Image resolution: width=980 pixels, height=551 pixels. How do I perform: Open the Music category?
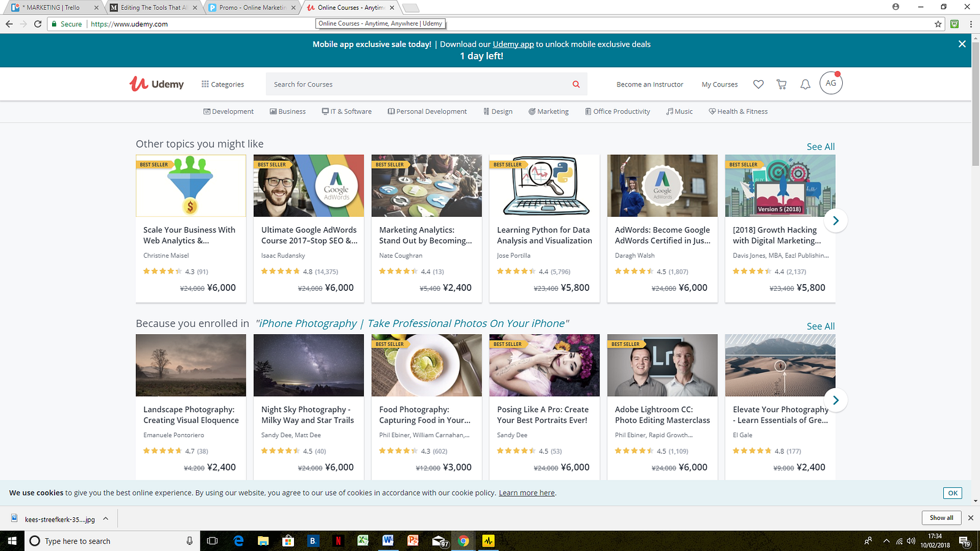pos(680,111)
